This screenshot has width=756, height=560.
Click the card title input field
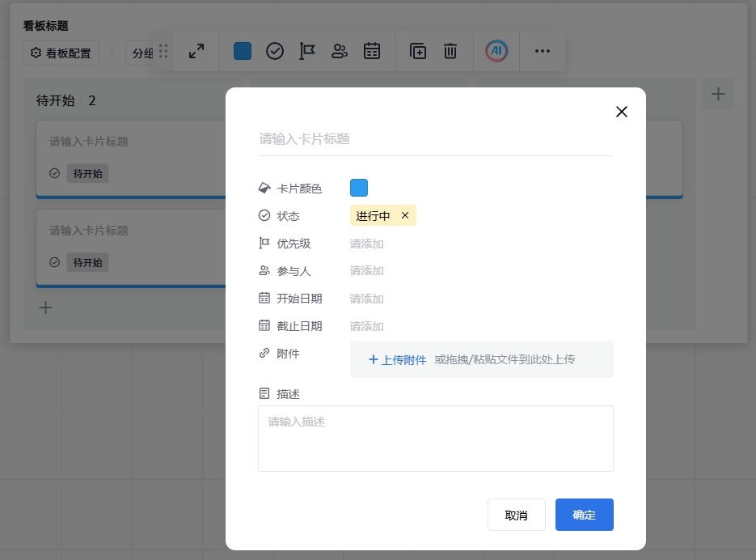(x=435, y=139)
